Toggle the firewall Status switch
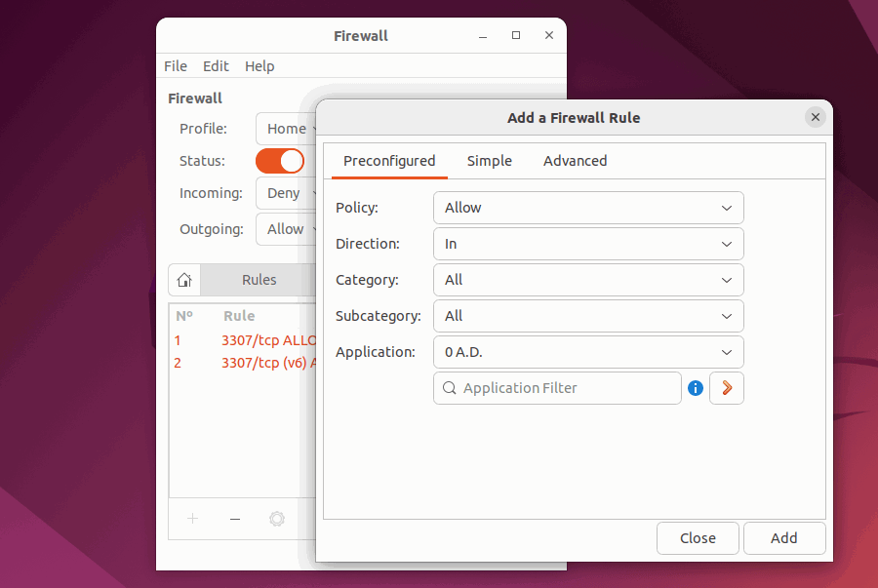Image resolution: width=878 pixels, height=588 pixels. (x=280, y=161)
